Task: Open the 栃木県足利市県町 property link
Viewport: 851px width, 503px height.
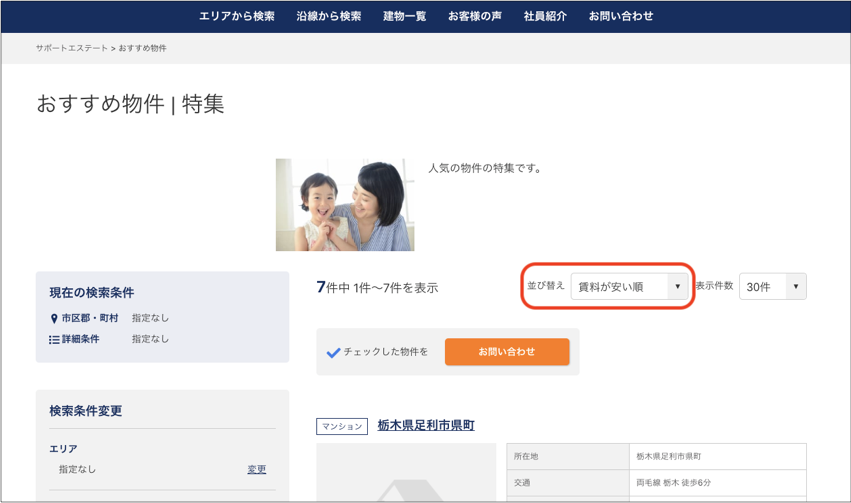Action: (426, 426)
